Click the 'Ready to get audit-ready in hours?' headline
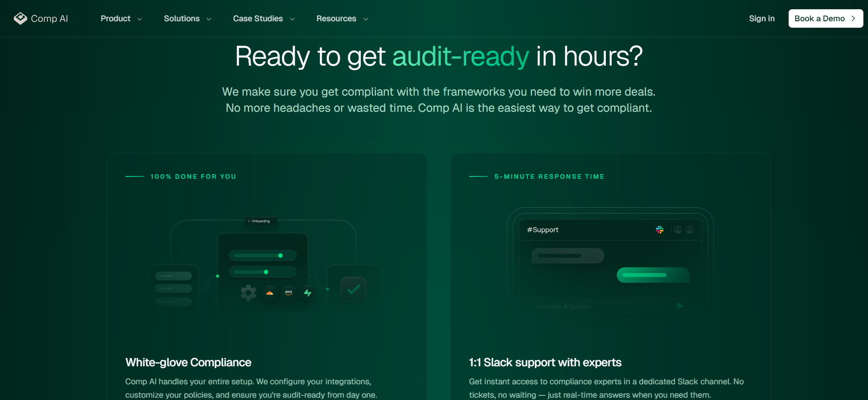Screen dimensions: 868x400 [x=439, y=56]
